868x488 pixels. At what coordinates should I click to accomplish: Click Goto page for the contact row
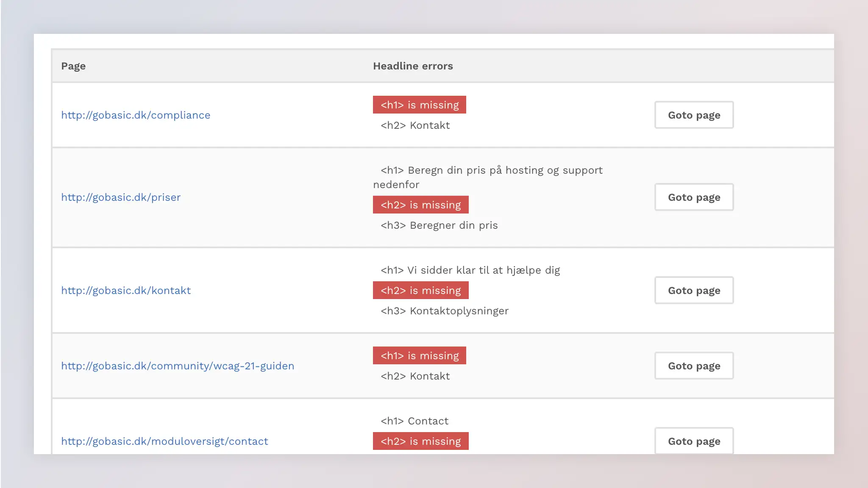[694, 441]
